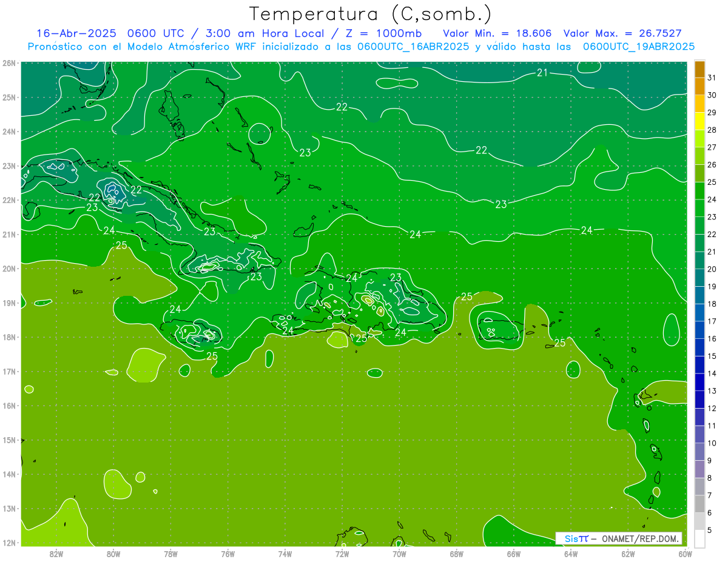Select the lime swatch between legend 27 and 28
Image resolution: width=728 pixels, height=562 pixels.
click(700, 139)
